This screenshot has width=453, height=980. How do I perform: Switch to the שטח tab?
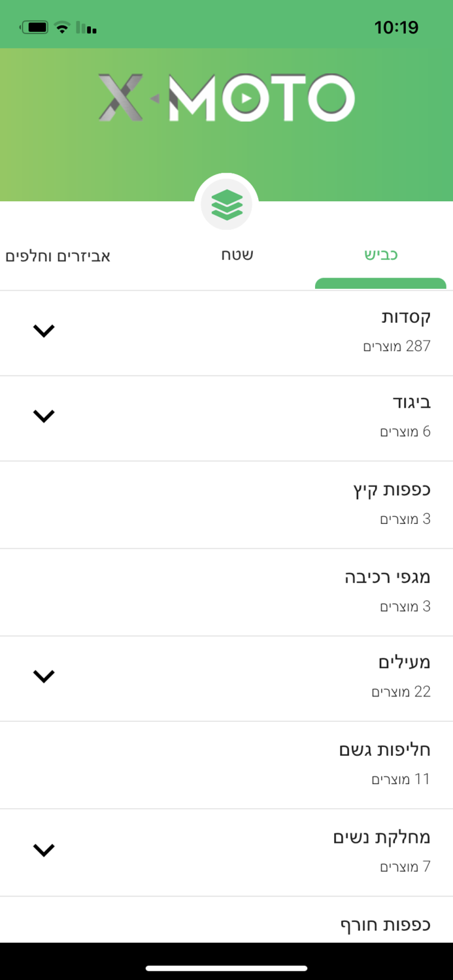(x=237, y=255)
